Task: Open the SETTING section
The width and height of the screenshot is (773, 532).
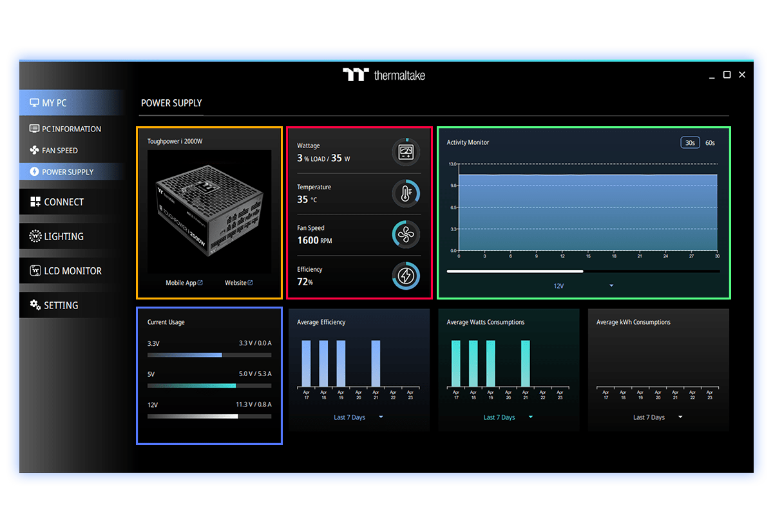Action: pyautogui.click(x=72, y=305)
